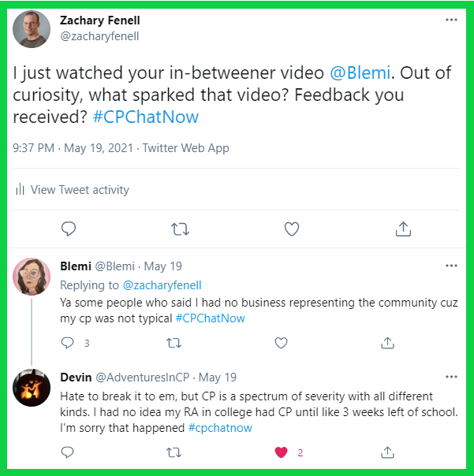This screenshot has height=476, width=474.
Task: Like Blemi's reply tweet
Action: coord(281,343)
